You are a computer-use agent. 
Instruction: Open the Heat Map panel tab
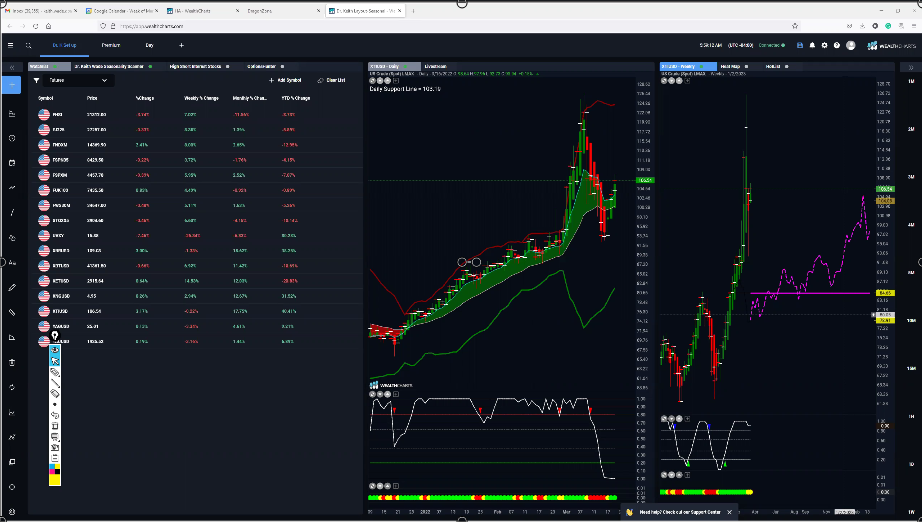(730, 66)
